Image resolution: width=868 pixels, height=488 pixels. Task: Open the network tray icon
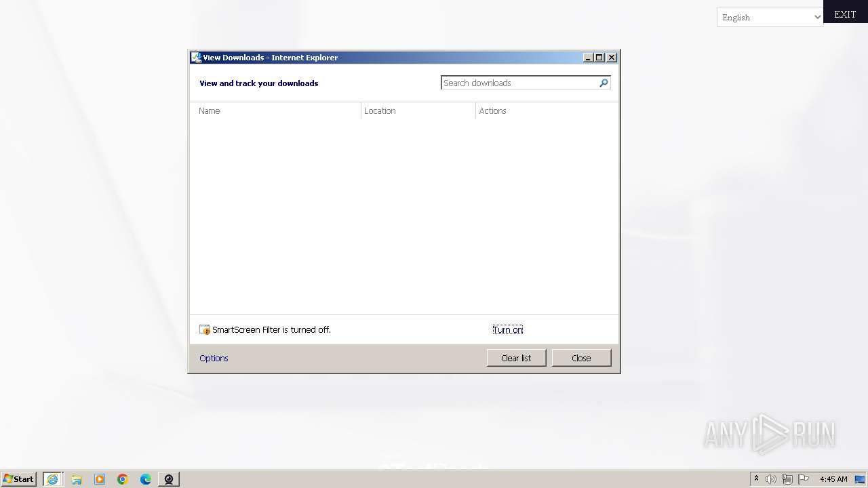pos(787,479)
